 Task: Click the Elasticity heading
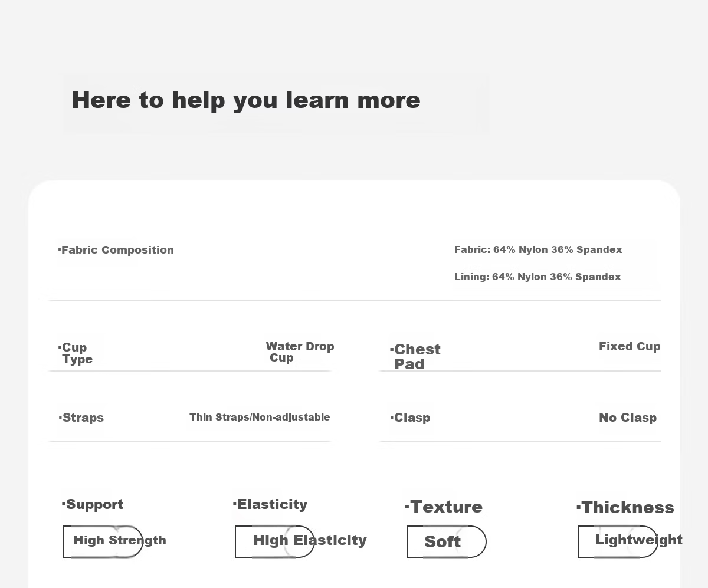(x=270, y=504)
